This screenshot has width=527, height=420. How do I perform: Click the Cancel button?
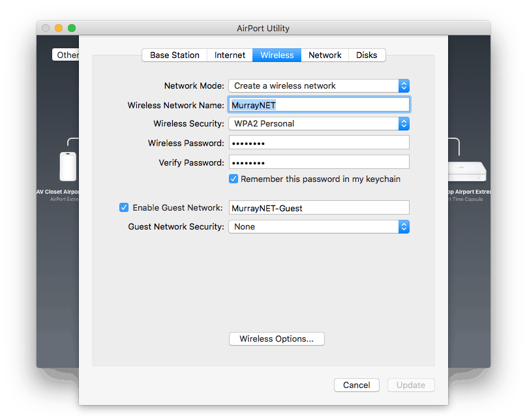tap(357, 385)
